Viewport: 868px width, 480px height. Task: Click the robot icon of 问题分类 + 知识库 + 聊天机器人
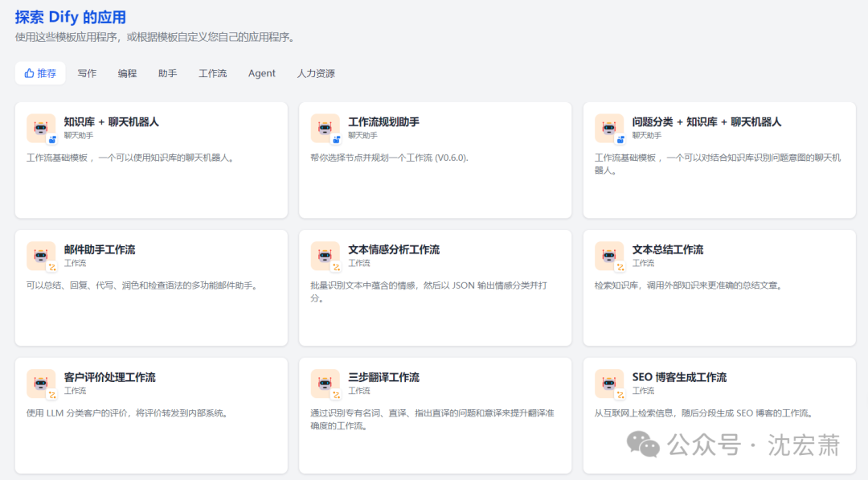(x=609, y=129)
